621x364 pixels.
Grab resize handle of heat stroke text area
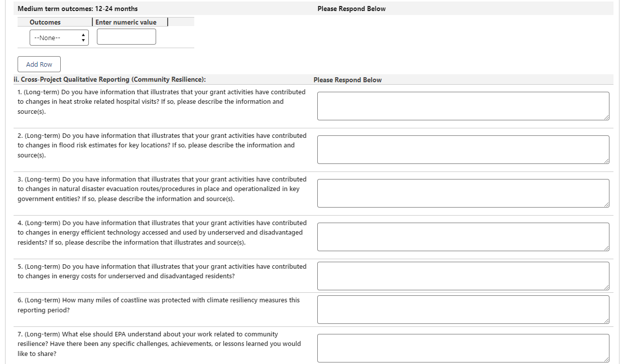pyautogui.click(x=606, y=117)
